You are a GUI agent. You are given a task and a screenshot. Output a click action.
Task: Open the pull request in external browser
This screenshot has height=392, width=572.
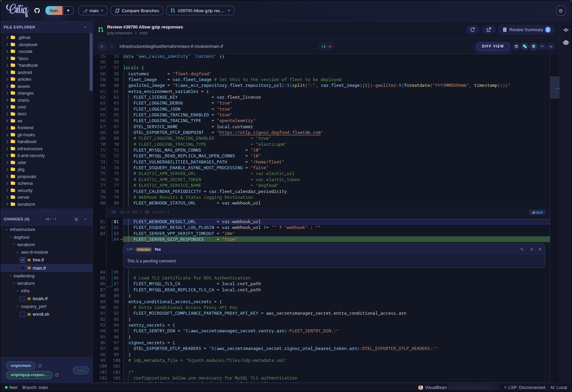[x=489, y=30]
